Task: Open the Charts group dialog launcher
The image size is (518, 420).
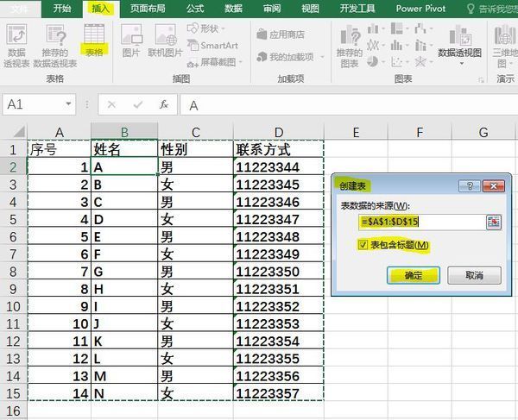Action: (482, 79)
